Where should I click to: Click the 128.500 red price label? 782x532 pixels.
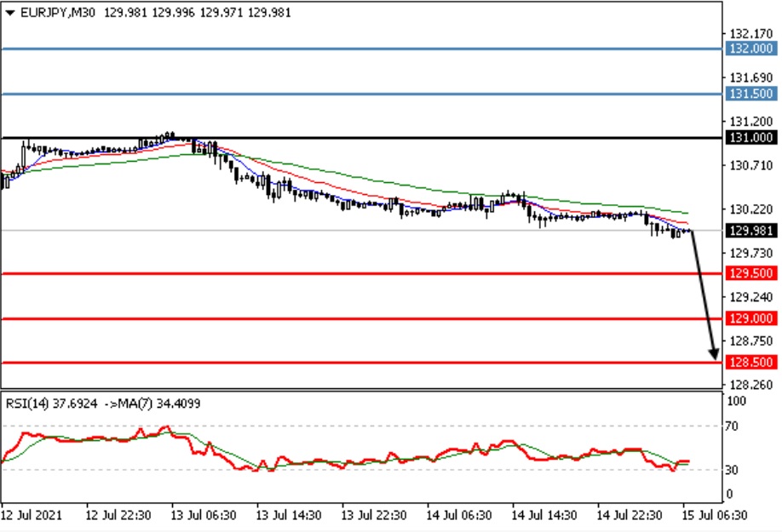click(x=750, y=362)
